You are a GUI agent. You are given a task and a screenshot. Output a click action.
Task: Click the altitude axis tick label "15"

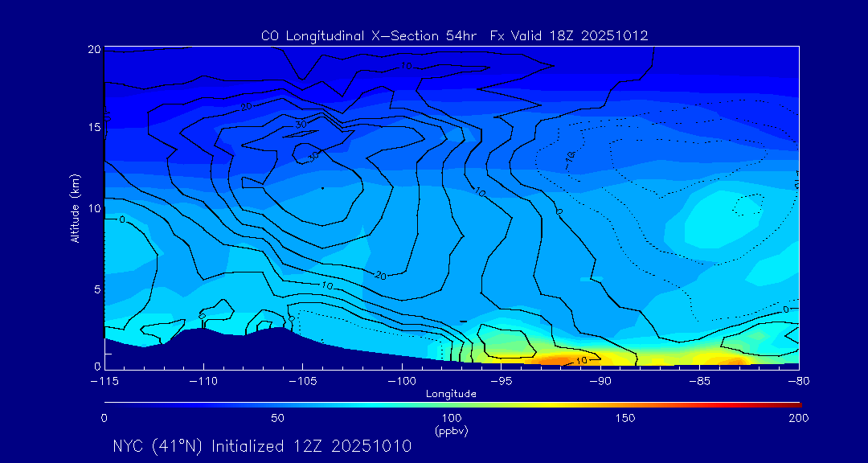click(94, 127)
